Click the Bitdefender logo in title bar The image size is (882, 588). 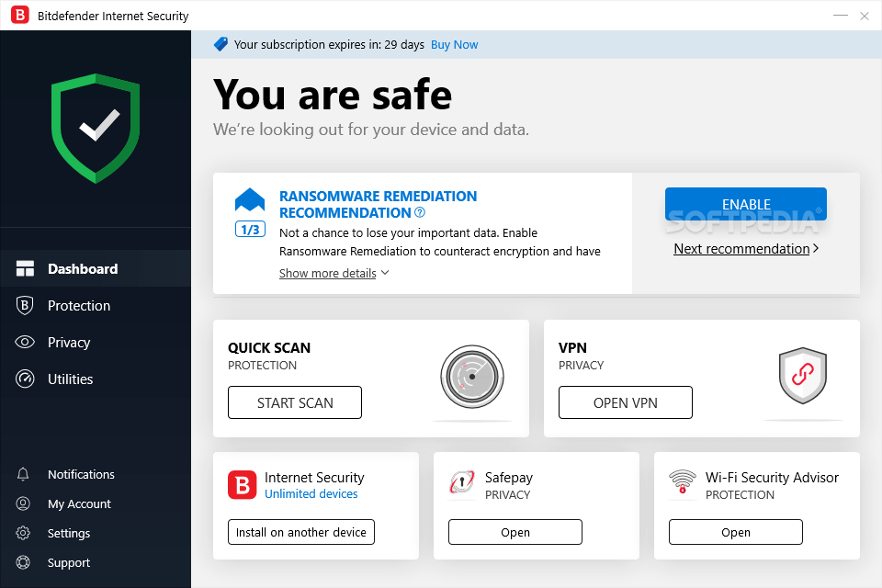(x=20, y=16)
